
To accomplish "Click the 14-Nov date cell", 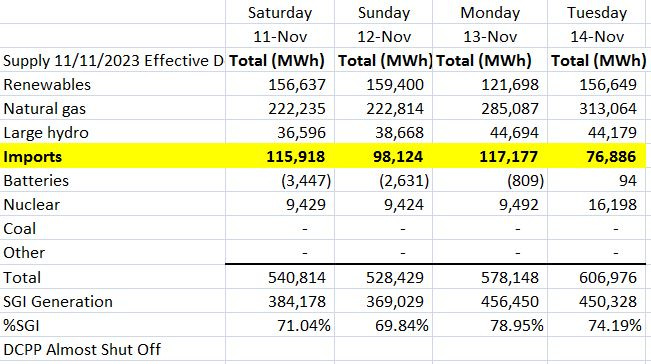I will click(597, 36).
